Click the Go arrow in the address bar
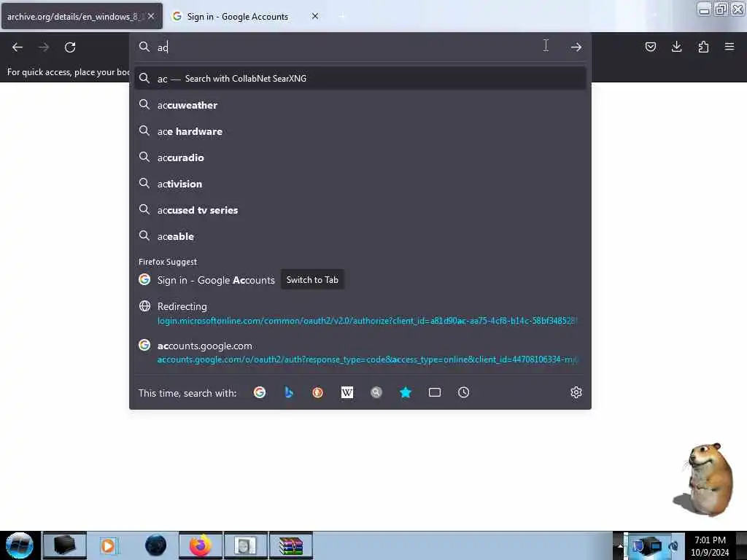Image resolution: width=747 pixels, height=560 pixels. pos(576,47)
